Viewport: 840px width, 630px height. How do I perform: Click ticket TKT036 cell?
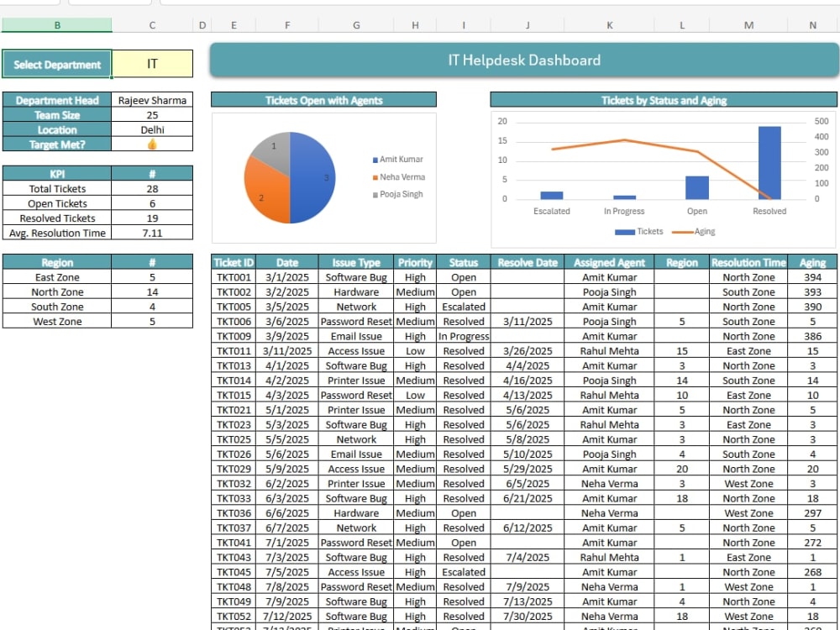click(x=234, y=513)
